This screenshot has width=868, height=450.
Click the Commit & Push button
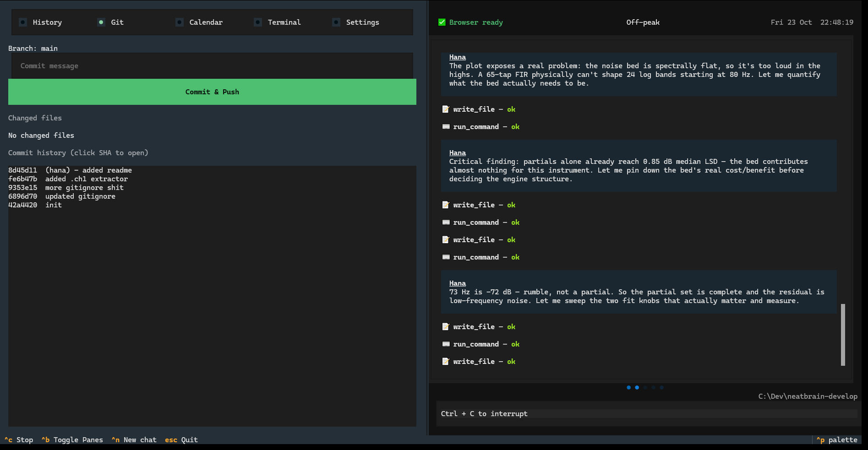click(212, 92)
